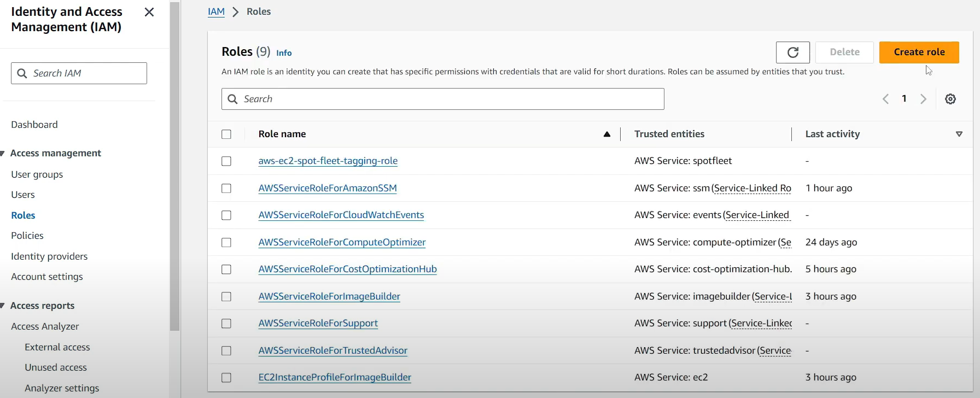Focus the roles Search field
980x398 pixels.
coord(443,99)
